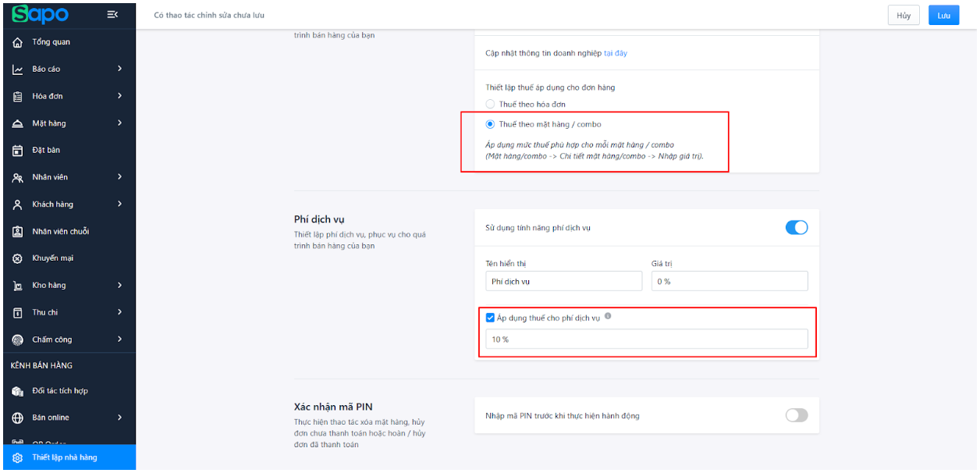
Task: Expand the Mặt hàng submenu arrow
Action: (119, 123)
